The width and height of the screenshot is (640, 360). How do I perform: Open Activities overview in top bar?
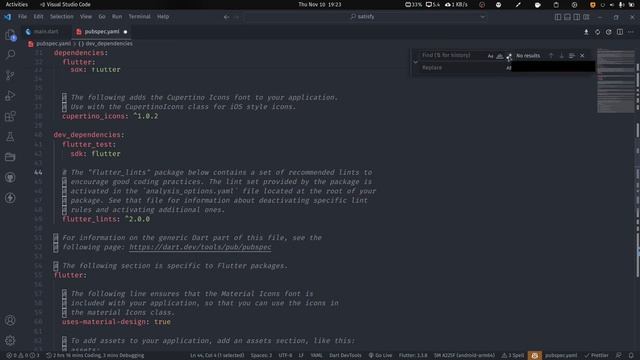pos(17,4)
